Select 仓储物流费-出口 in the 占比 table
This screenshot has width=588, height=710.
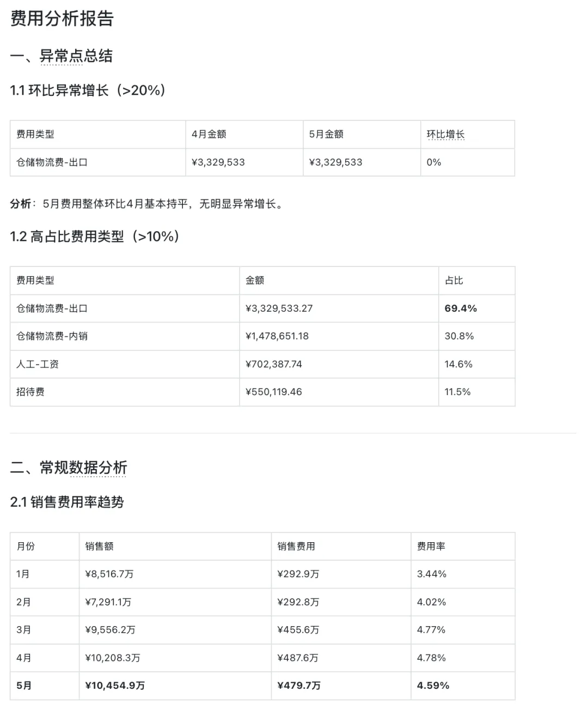[x=52, y=308]
